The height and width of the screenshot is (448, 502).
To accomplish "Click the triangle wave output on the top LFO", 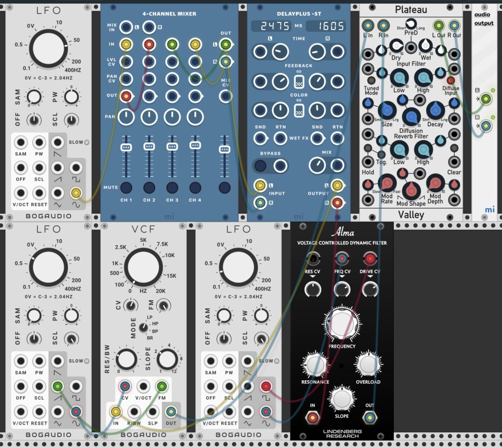I will coord(57,193).
